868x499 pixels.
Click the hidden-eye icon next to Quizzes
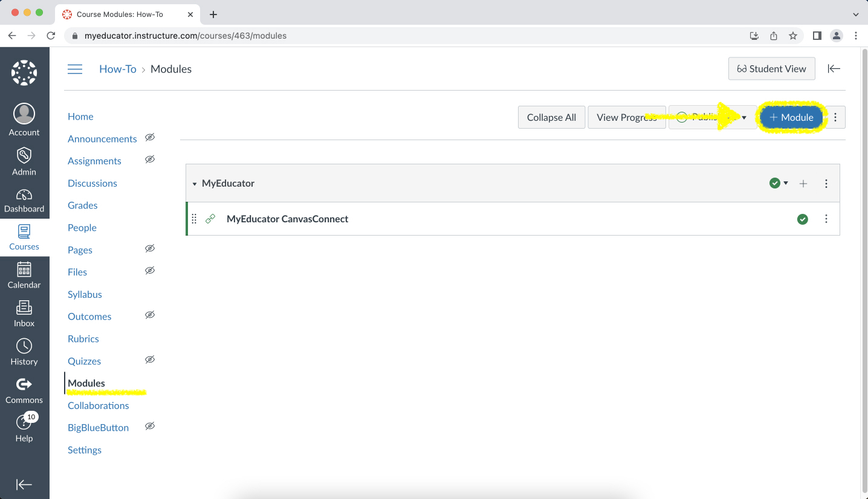(x=150, y=359)
